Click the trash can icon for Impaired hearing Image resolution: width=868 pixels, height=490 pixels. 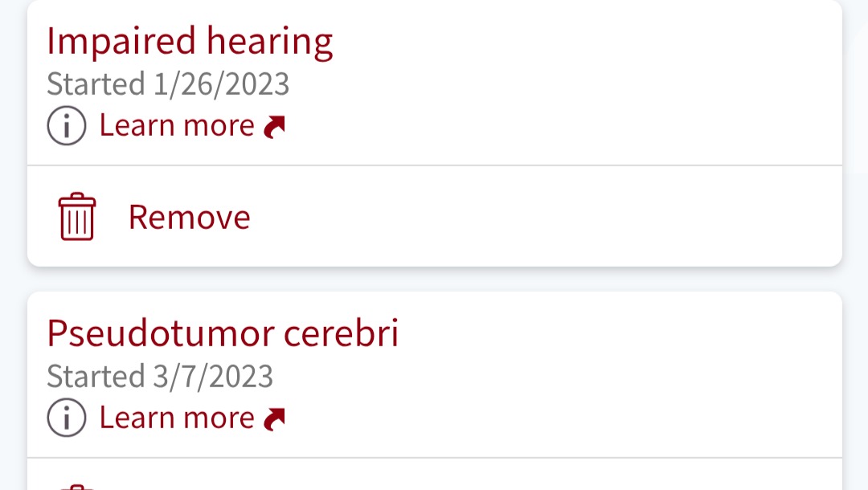tap(77, 217)
